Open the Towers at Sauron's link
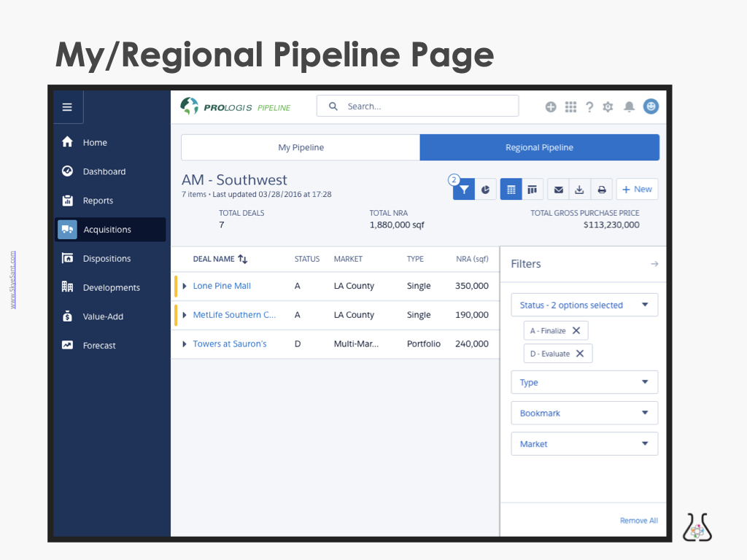Screen dimensions: 747x560 click(x=230, y=344)
